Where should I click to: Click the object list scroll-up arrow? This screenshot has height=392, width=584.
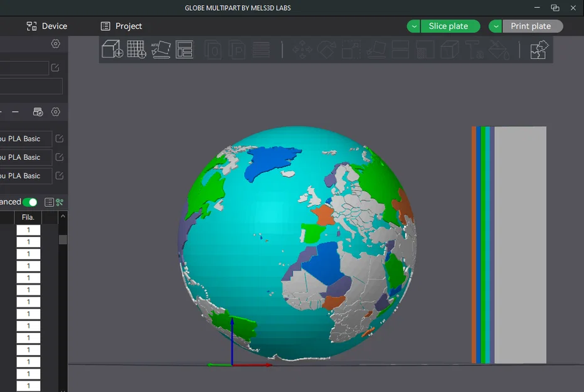63,216
